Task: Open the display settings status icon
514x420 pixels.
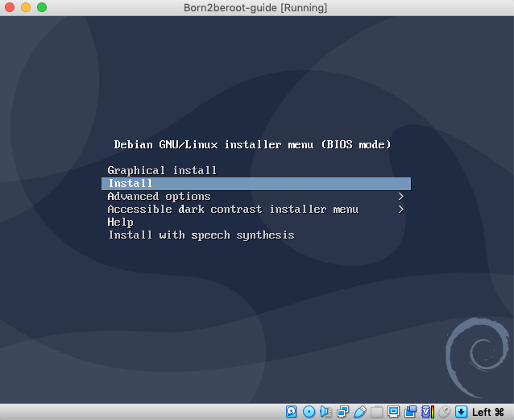Action: point(393,411)
